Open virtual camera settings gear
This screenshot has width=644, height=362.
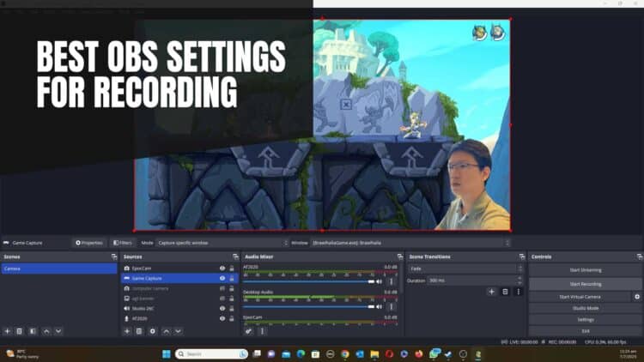tap(637, 297)
